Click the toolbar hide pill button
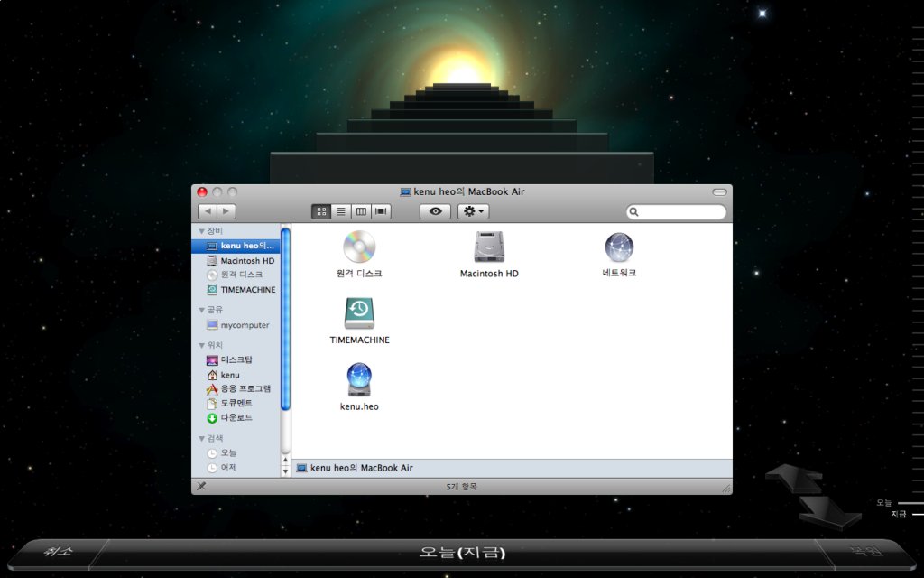Screen dimensions: 924x578 719,192
